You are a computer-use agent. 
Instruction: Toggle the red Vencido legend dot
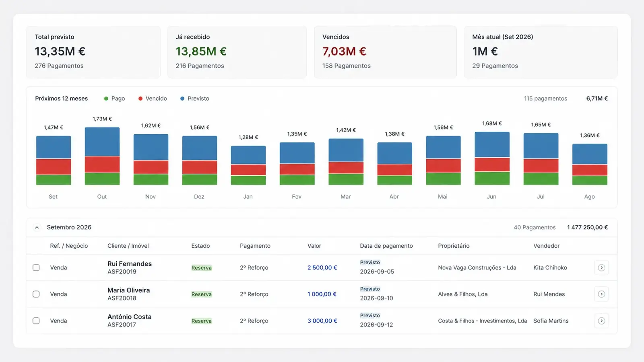coord(140,99)
